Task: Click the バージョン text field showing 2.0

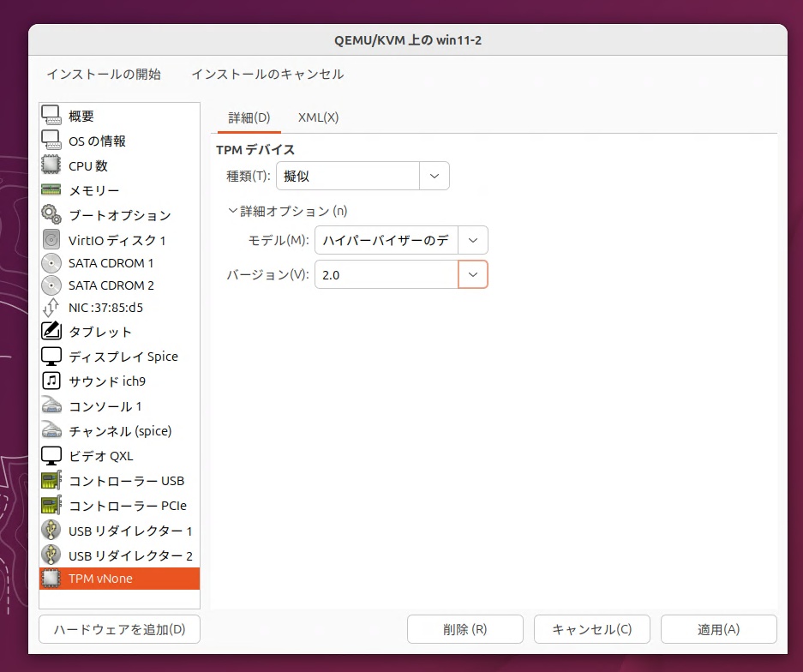Action: pos(386,275)
